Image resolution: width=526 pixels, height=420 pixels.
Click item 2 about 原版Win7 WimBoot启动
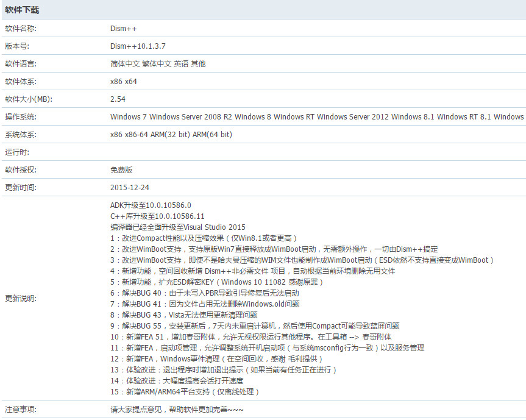274,249
